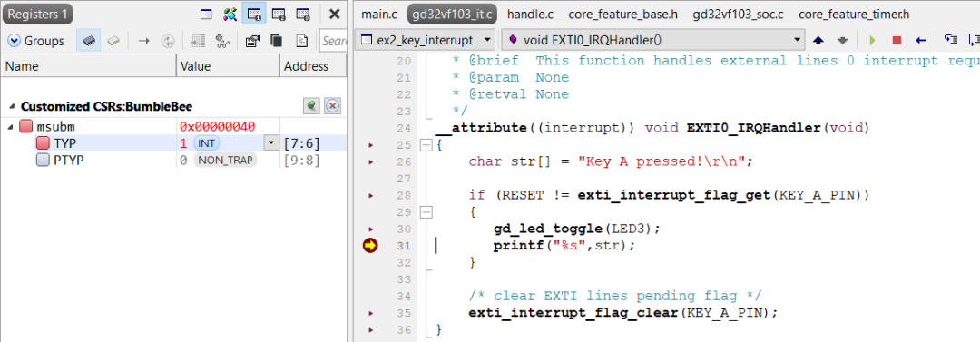
Task: Click the msubm value 0x00000040
Action: tap(217, 127)
